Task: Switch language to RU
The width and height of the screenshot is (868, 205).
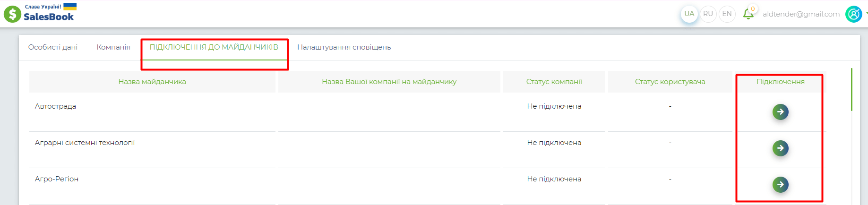Action: (x=708, y=14)
